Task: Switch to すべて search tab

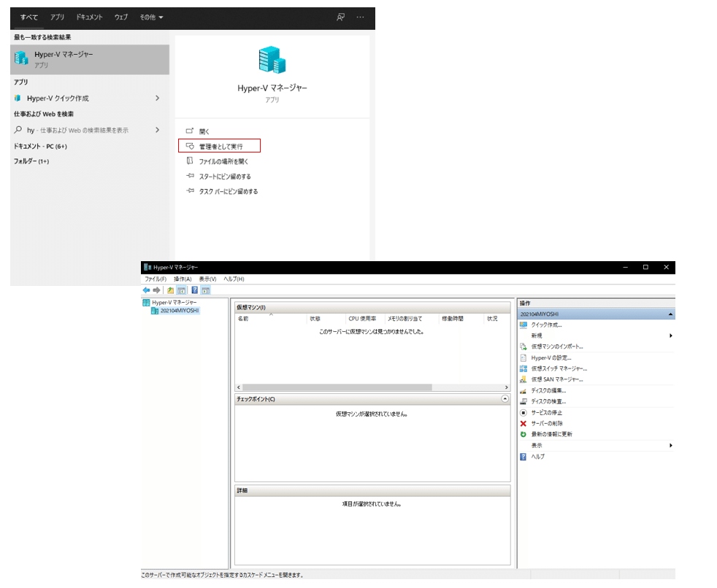Action: [28, 18]
